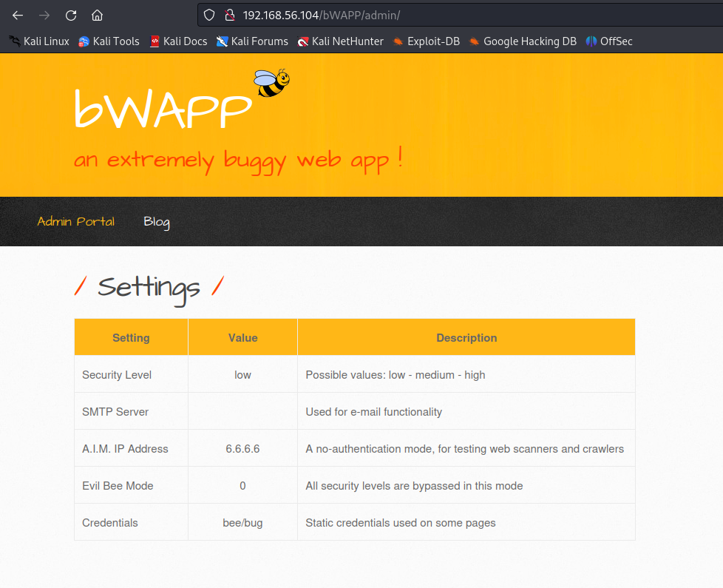
Task: Click 'Possible values: low - medium - high' text
Action: point(396,375)
